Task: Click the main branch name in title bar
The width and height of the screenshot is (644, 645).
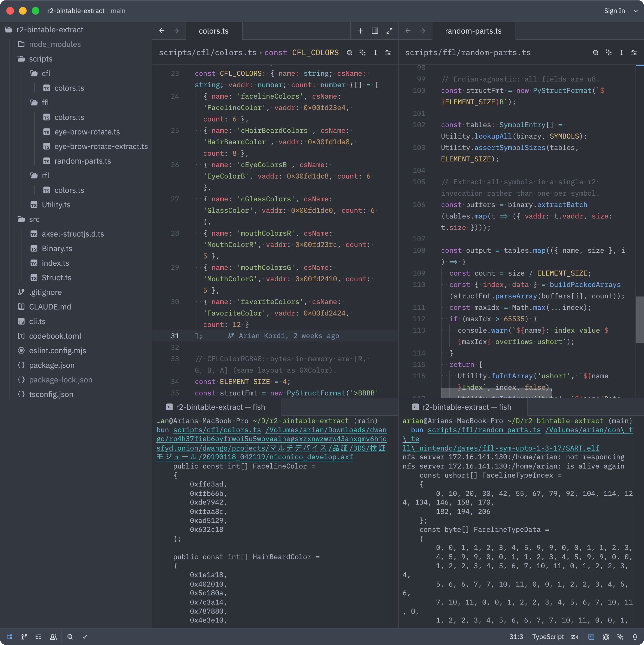Action: click(118, 11)
